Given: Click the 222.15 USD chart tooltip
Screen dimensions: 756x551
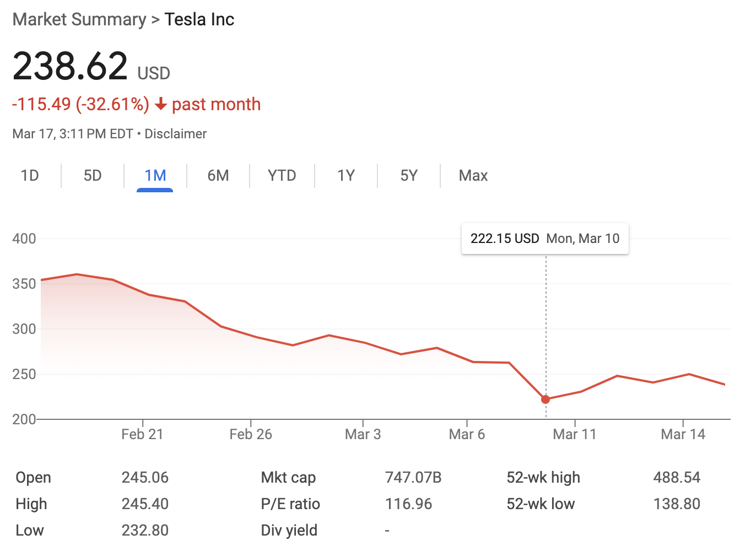Looking at the screenshot, I should (x=544, y=239).
